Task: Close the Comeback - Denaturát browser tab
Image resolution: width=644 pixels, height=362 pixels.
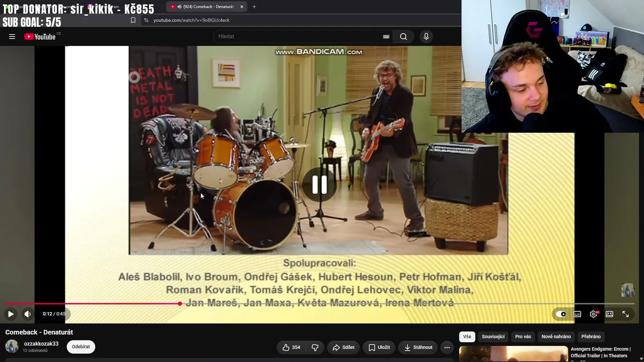Action: coord(242,7)
